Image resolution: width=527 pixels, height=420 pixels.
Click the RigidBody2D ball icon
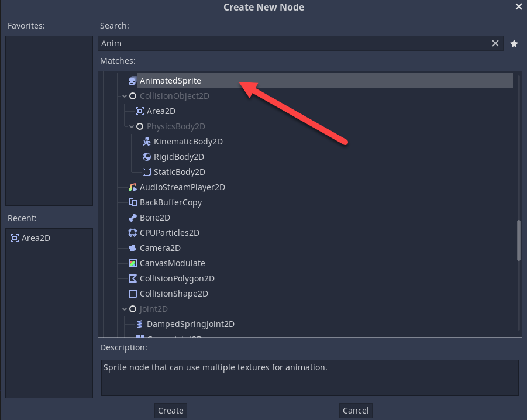(x=146, y=157)
